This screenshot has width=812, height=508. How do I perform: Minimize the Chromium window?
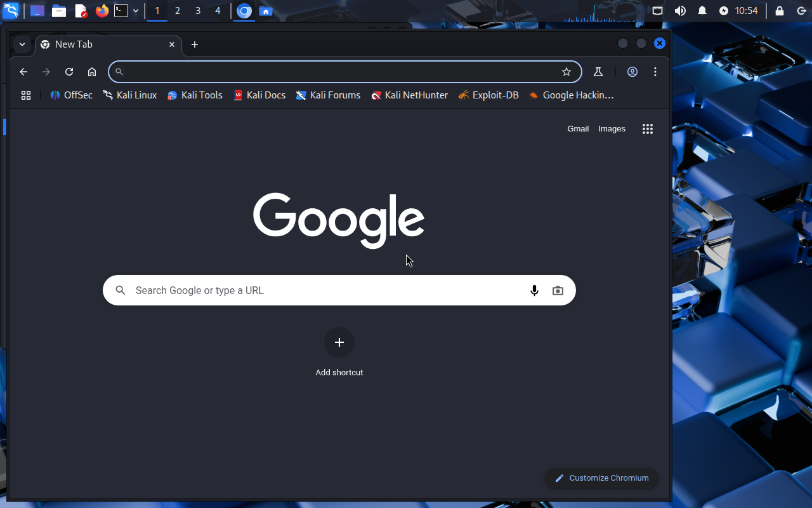(x=623, y=43)
